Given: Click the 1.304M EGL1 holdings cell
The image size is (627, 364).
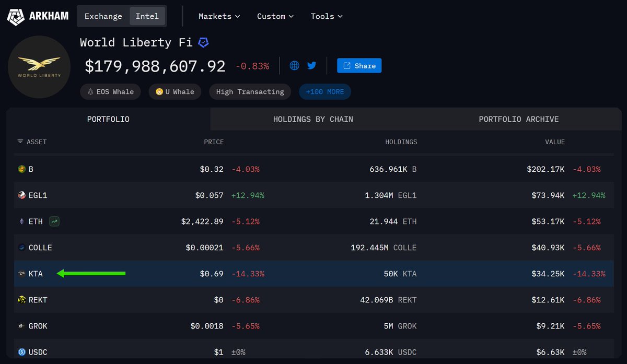Looking at the screenshot, I should [391, 195].
